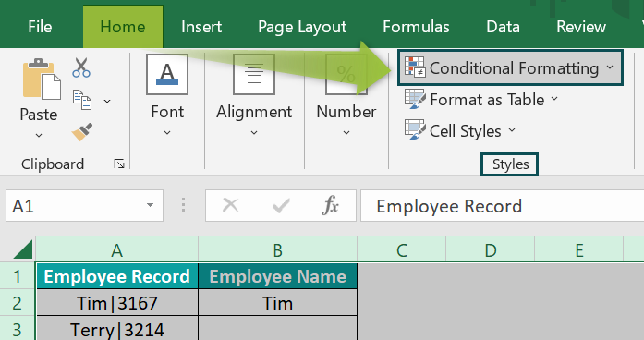
Task: Click the Select All corner triangle
Action: (x=23, y=249)
